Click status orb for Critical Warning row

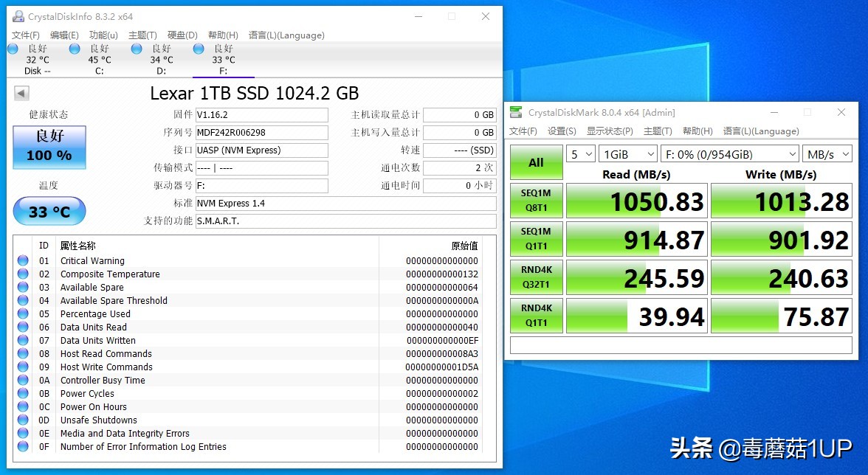coord(23,261)
